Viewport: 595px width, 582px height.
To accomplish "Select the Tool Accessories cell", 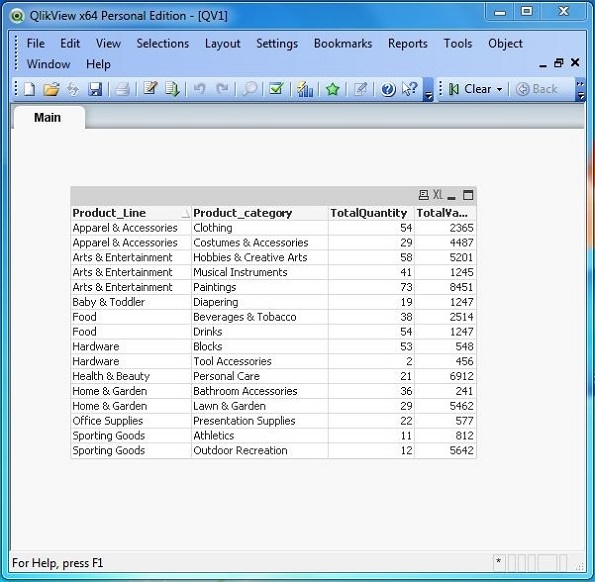I will [x=260, y=362].
